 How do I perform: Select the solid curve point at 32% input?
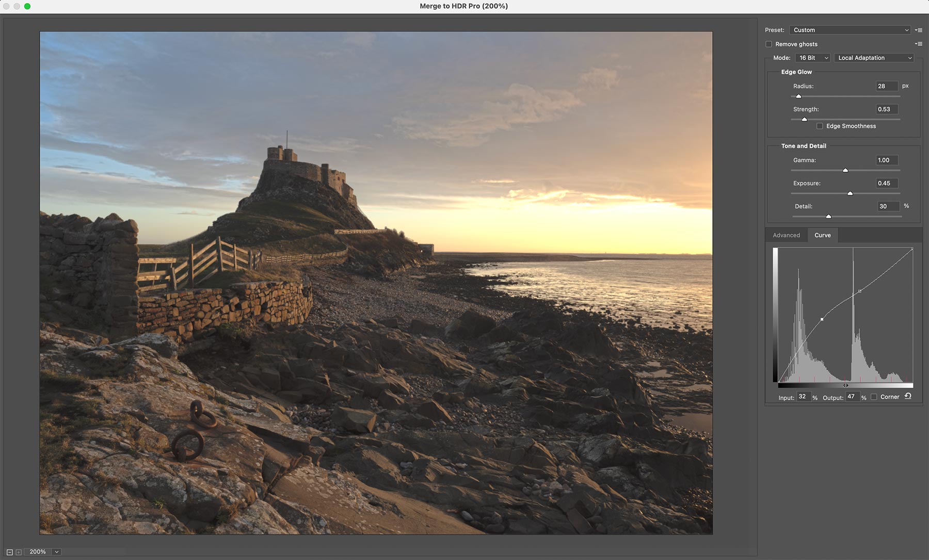(x=822, y=320)
